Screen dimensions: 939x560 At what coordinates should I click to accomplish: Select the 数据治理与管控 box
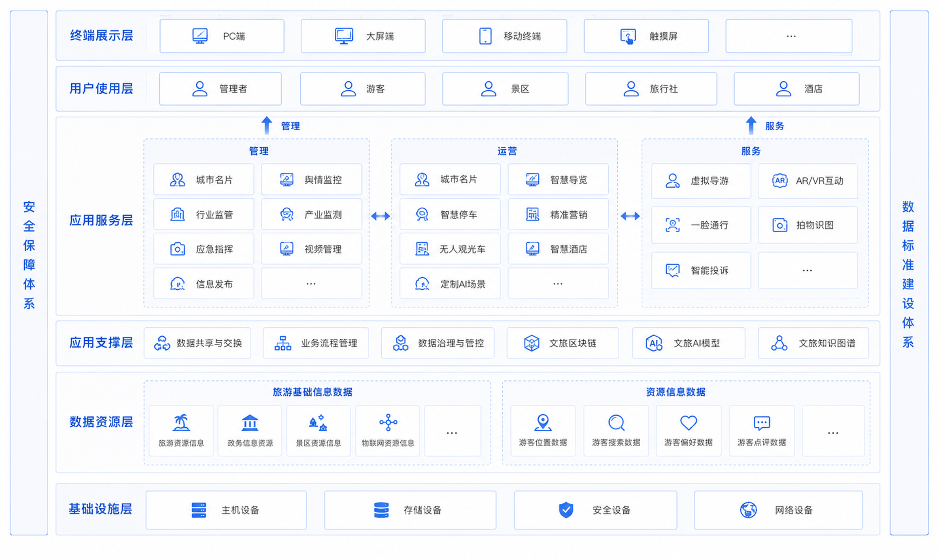click(x=438, y=343)
